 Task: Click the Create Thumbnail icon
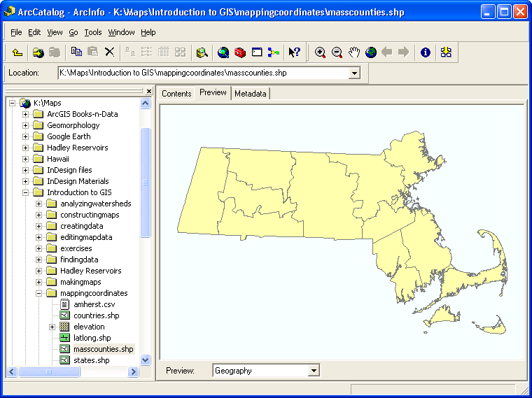click(x=446, y=52)
